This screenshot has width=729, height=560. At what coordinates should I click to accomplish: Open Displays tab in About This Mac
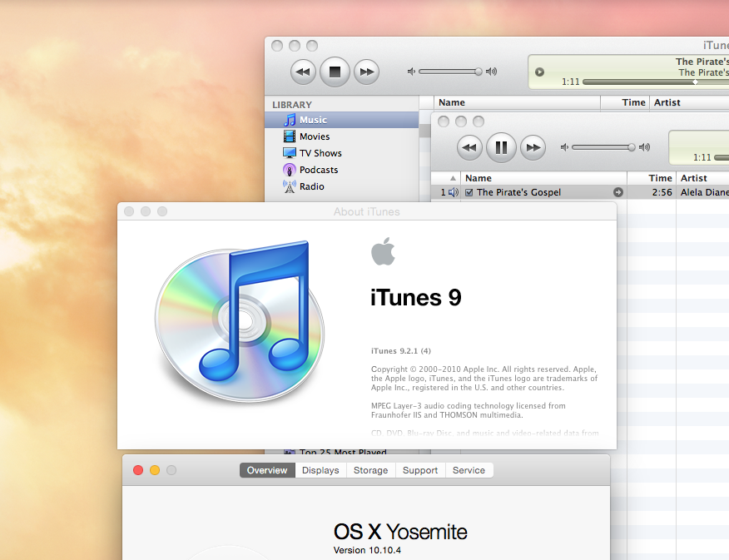[320, 470]
